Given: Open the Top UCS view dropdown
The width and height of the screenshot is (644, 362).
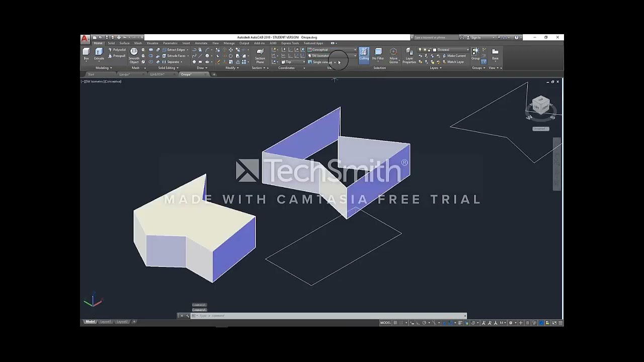Looking at the screenshot, I should click(293, 62).
